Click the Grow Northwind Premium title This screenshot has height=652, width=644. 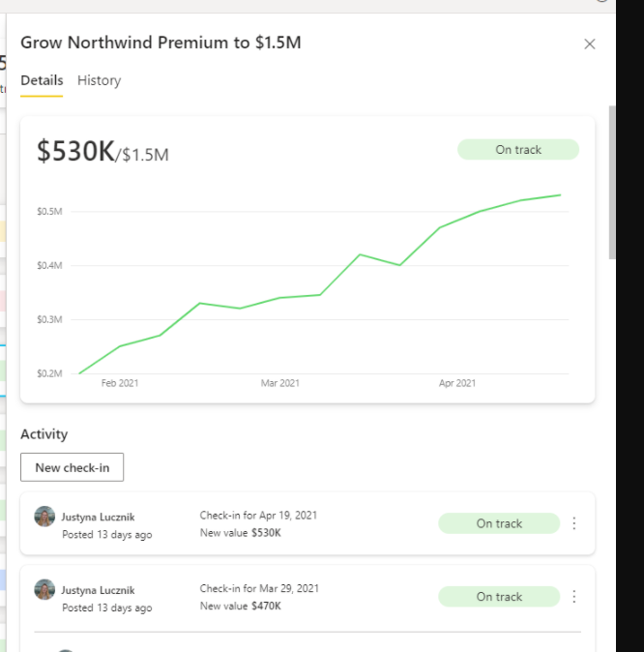(x=161, y=43)
